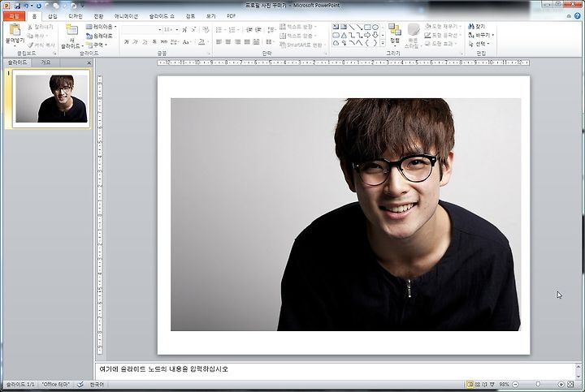Click the Arrange (정렬) icon
This screenshot has width=585, height=392.
pos(394,30)
